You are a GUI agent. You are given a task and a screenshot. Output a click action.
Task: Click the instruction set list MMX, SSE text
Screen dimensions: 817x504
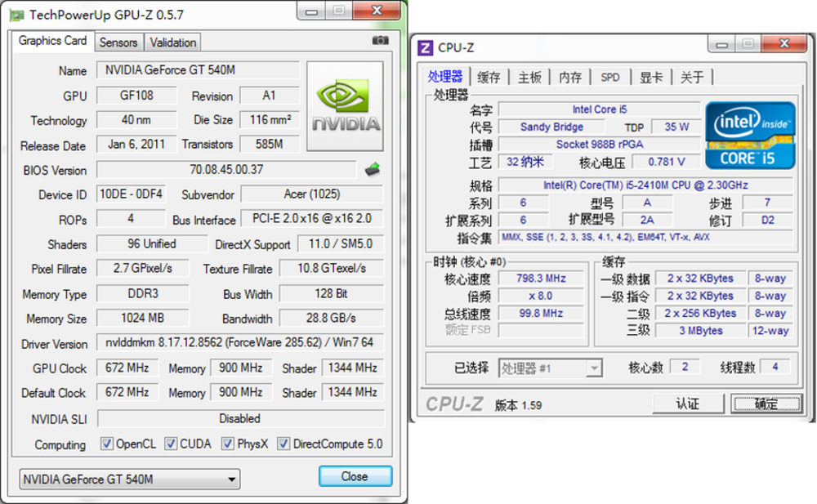[645, 237]
